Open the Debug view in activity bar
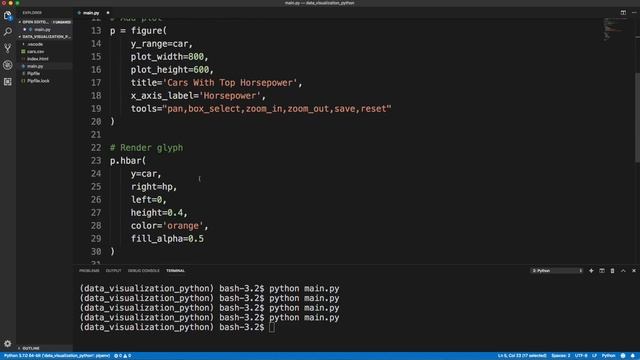 (x=7, y=65)
